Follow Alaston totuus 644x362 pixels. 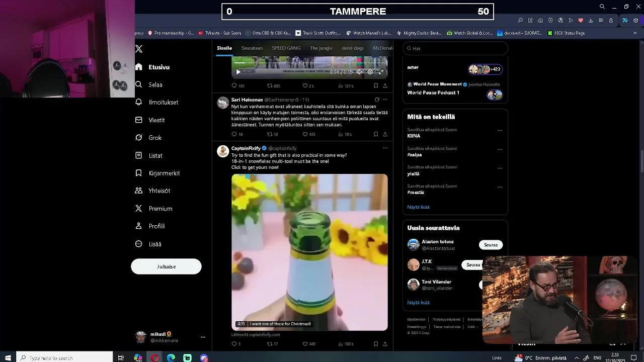click(x=491, y=245)
